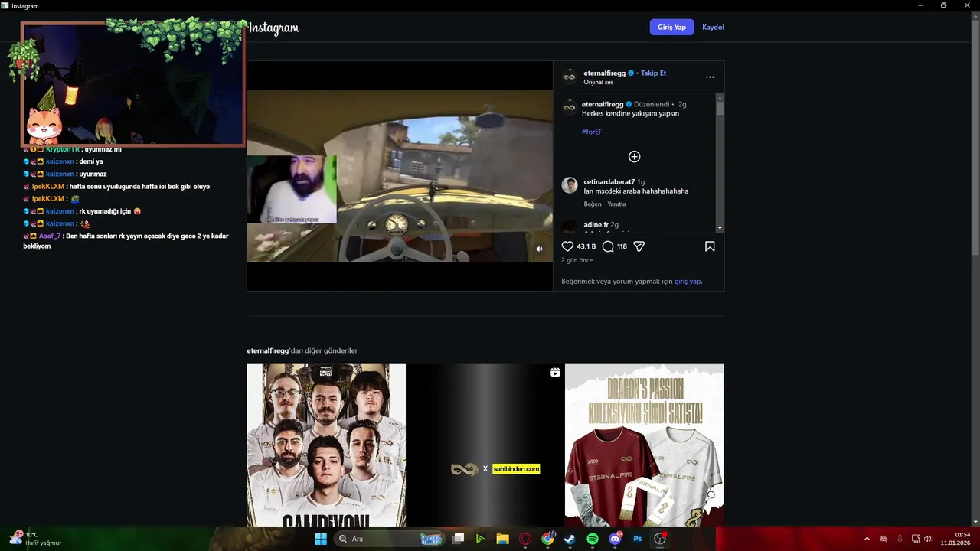Open Photoshop from taskbar
The image size is (980, 551).
tap(637, 539)
